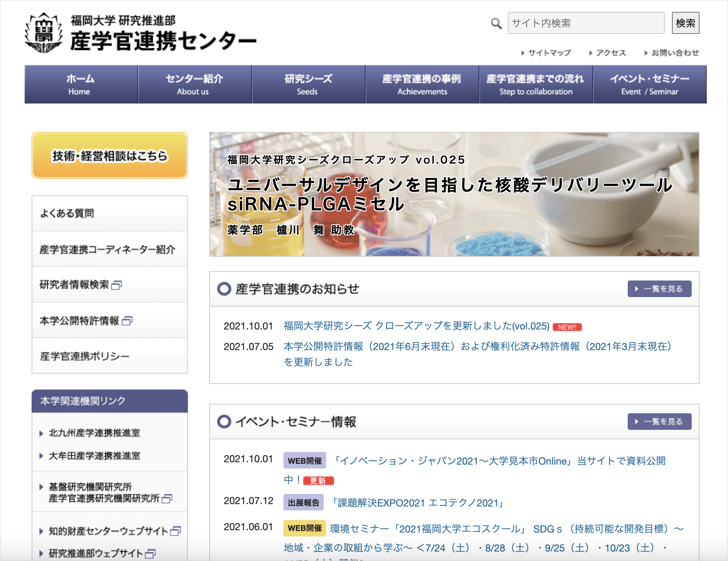
Task: Go to ホーム Home menu
Action: point(81,85)
